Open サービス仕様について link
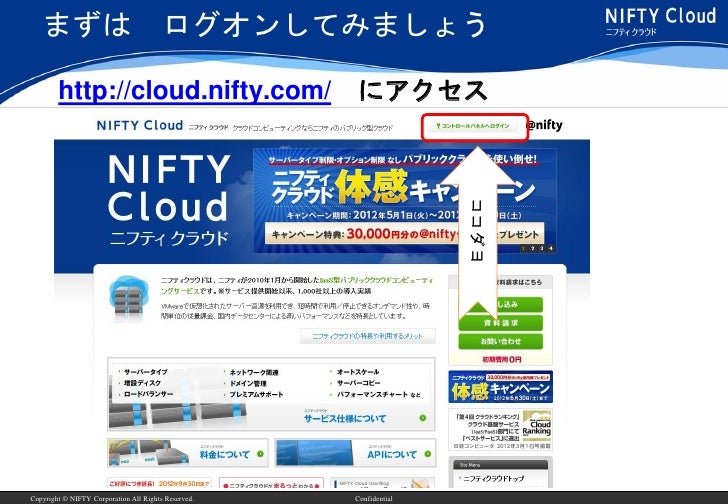728x504 pixels. [x=345, y=419]
